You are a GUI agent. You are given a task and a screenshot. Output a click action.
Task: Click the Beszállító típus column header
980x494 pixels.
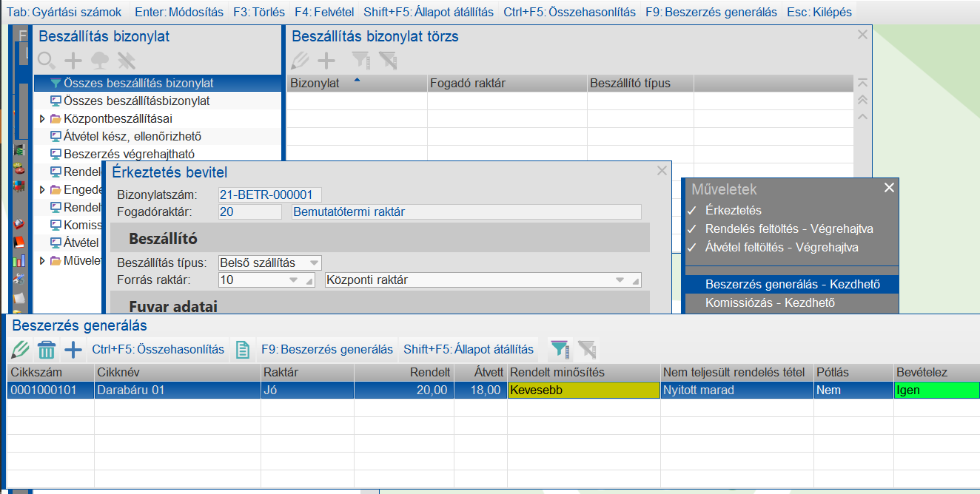pos(640,83)
